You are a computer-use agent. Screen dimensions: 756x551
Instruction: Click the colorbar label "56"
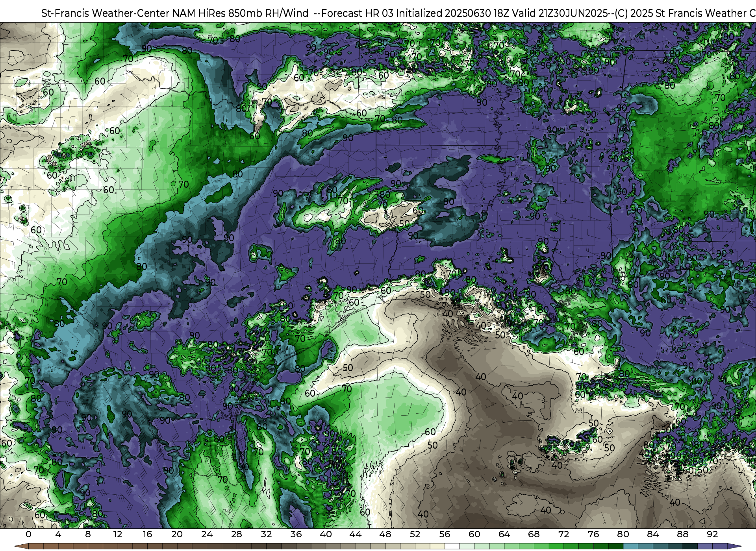(x=445, y=534)
